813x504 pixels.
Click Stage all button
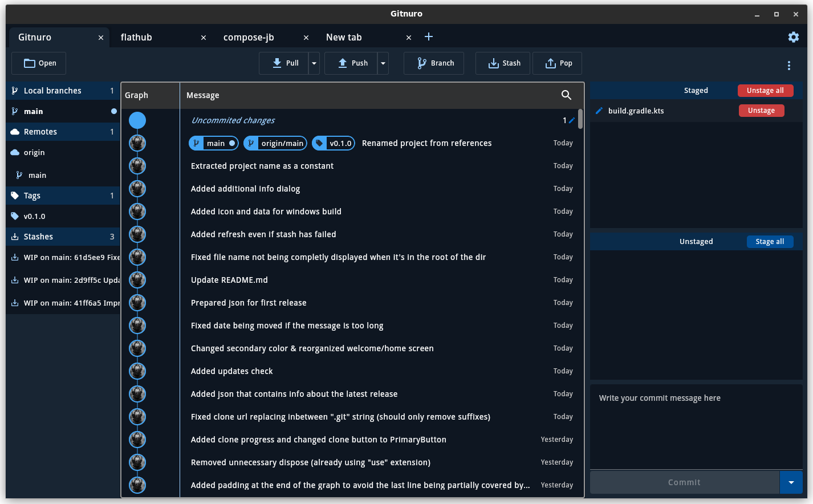[x=770, y=242]
